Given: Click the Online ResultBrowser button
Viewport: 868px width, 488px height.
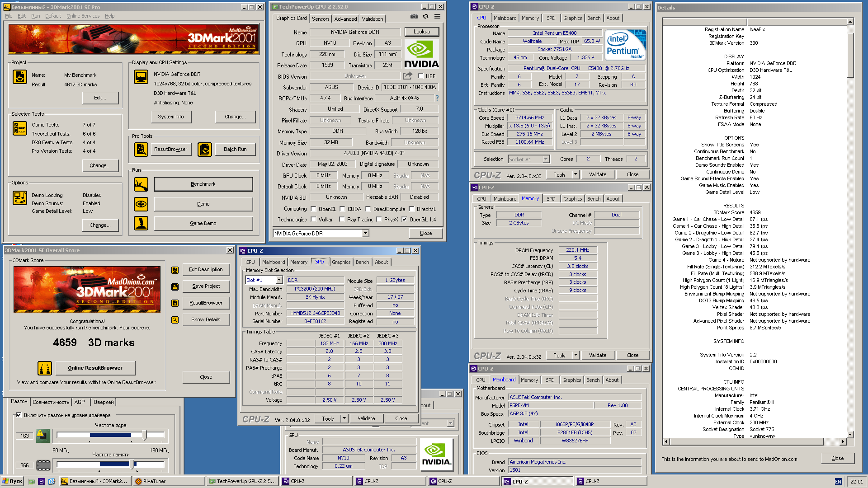Looking at the screenshot, I should pos(95,368).
